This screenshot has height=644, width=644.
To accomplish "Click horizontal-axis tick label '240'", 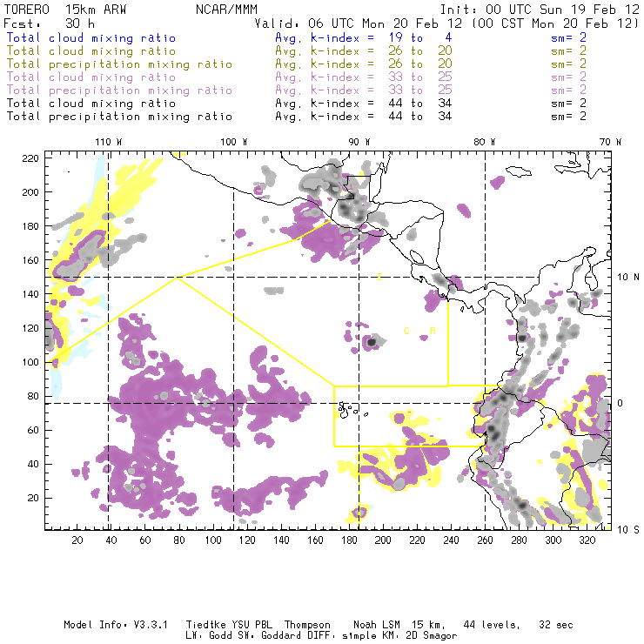I will pos(451,540).
